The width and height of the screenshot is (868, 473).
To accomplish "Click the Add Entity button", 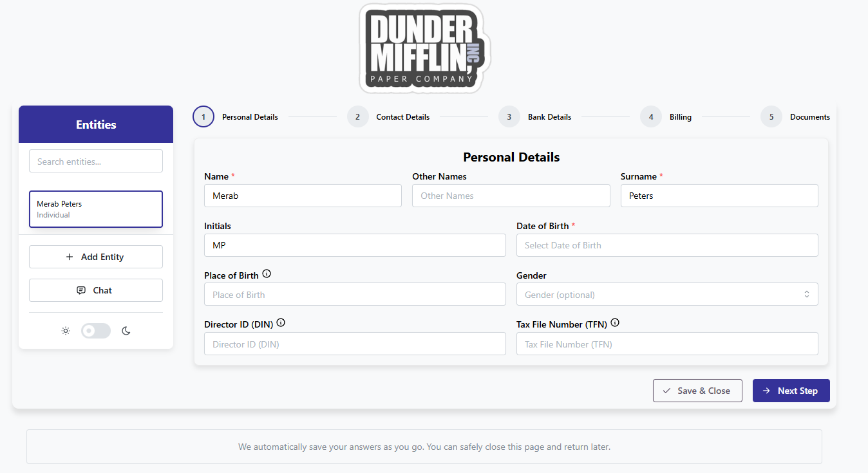I will click(x=96, y=257).
